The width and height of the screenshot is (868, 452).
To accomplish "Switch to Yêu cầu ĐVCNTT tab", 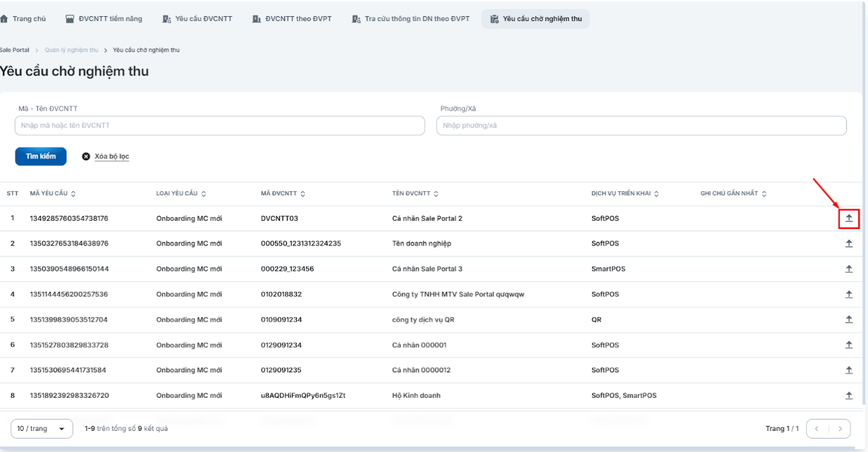I will click(x=197, y=19).
